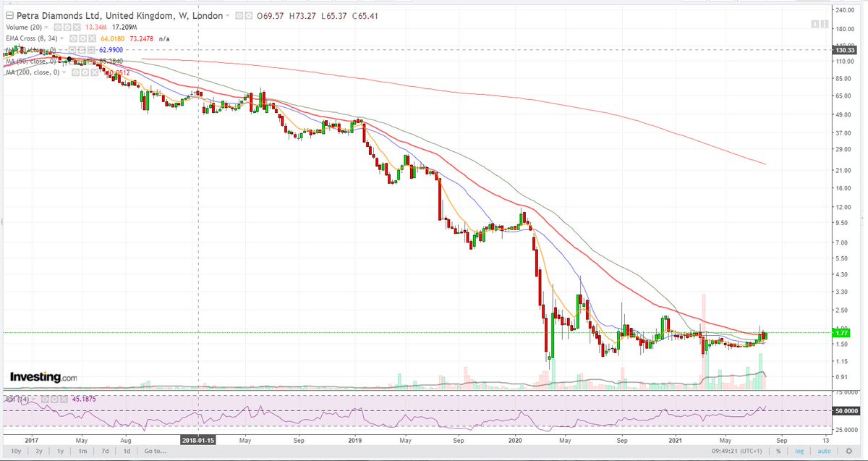868x461 pixels.
Task: Select the 3y time range
Action: click(39, 451)
